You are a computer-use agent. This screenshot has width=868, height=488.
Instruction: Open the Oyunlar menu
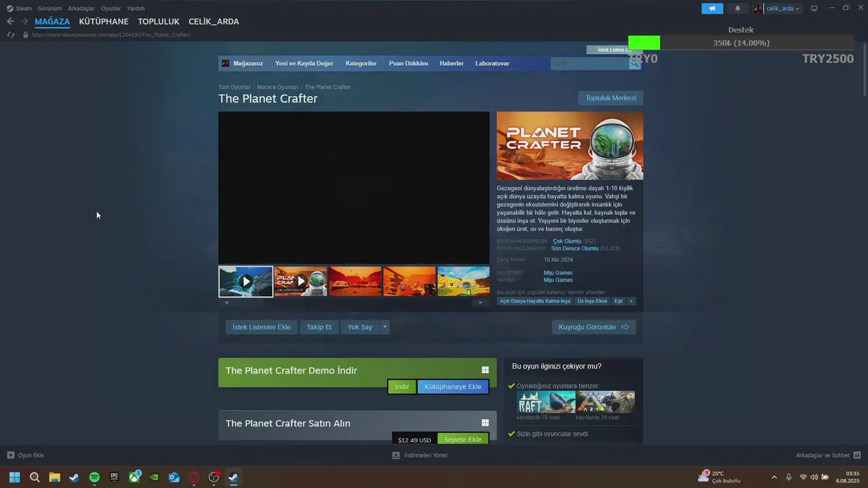point(111,8)
